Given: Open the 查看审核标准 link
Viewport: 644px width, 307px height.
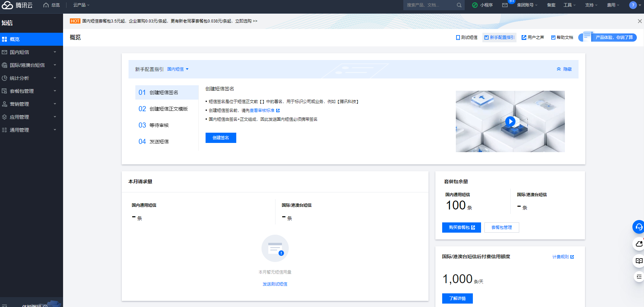Looking at the screenshot, I should click(262, 111).
